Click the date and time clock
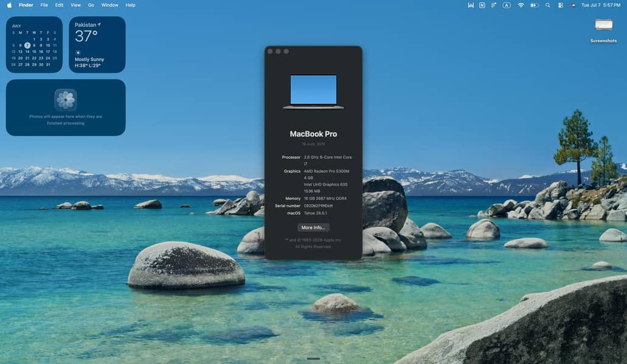This screenshot has height=364, width=627. point(601,5)
